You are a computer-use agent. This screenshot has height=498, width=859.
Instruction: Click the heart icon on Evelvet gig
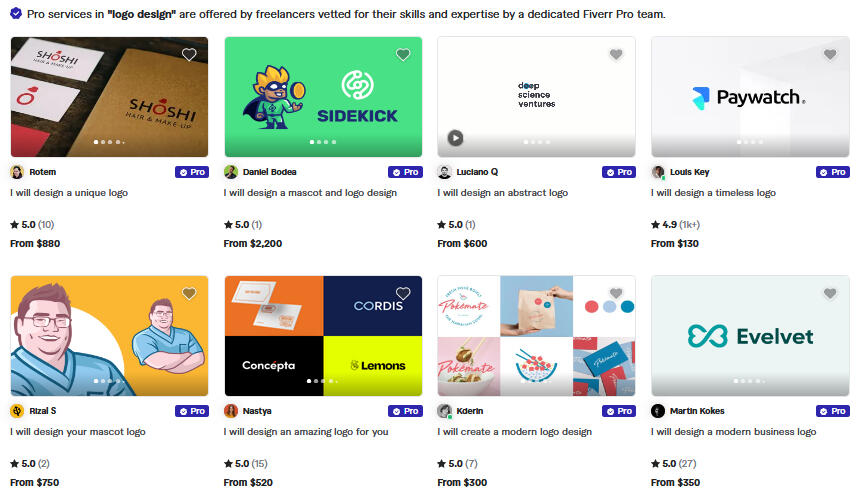point(830,293)
